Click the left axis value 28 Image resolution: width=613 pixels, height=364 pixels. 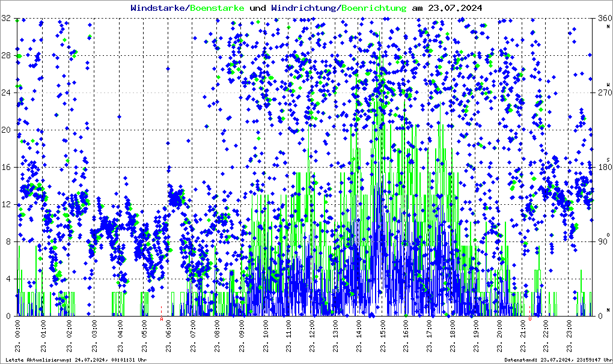[x=6, y=55]
